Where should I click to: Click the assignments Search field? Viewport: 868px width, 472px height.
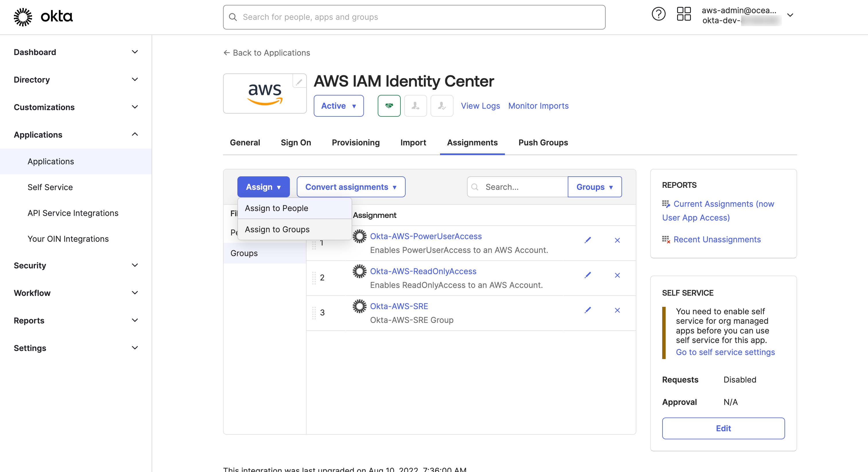click(522, 187)
